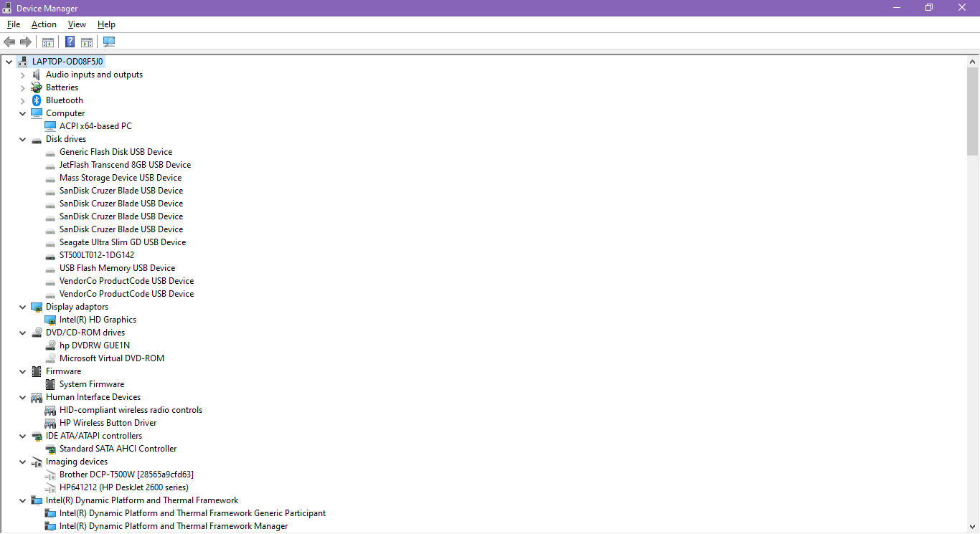Select Seagate Ultra Slim GD USB Device
980x534 pixels.
coord(123,242)
